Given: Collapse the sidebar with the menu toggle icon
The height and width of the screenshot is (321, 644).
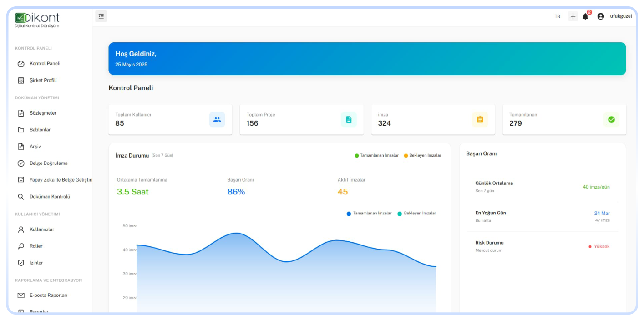Looking at the screenshot, I should pos(101,16).
